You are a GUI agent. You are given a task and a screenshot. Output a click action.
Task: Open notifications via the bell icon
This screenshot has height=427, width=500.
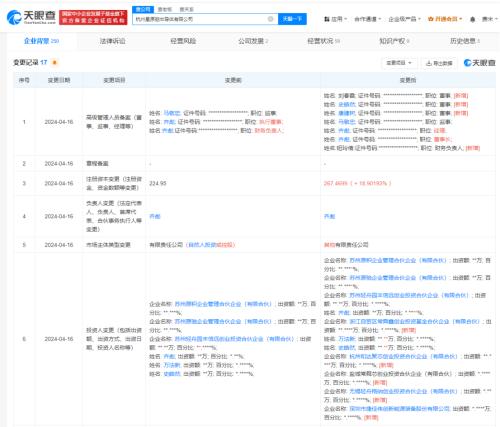472,19
